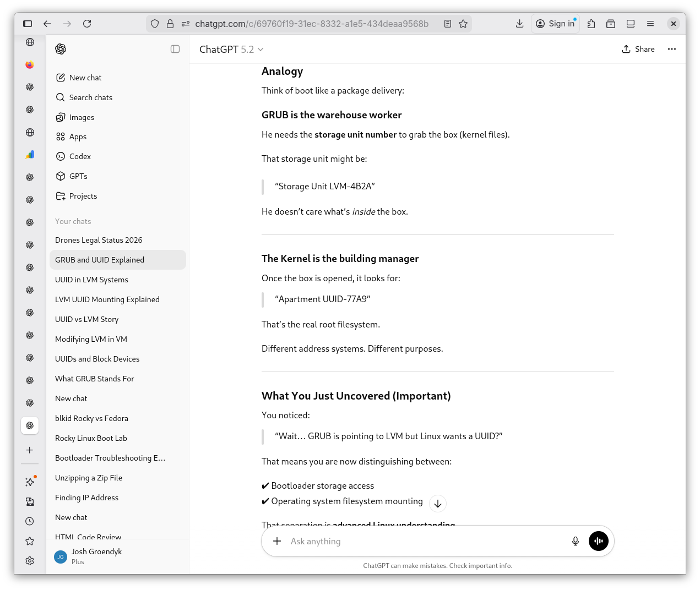This screenshot has width=700, height=590.
Task: Click the plus icon to attach files
Action: [x=277, y=541]
